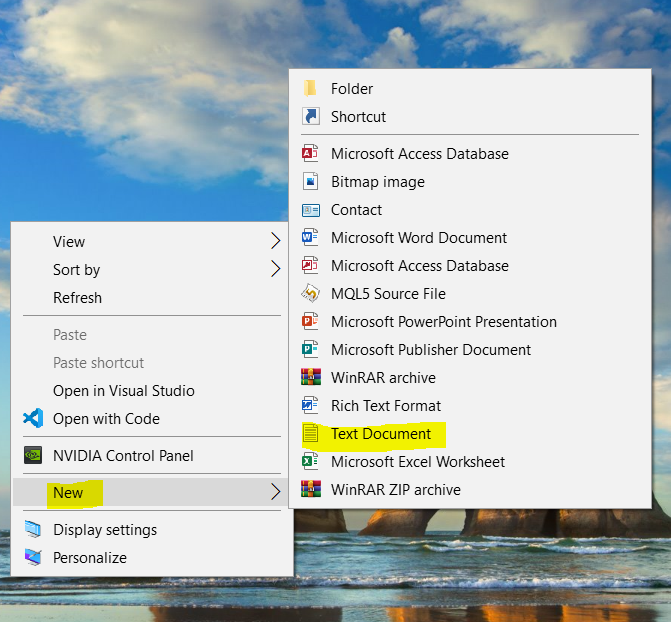
Task: Click the PowerPoint Presentation icon
Action: coord(311,322)
